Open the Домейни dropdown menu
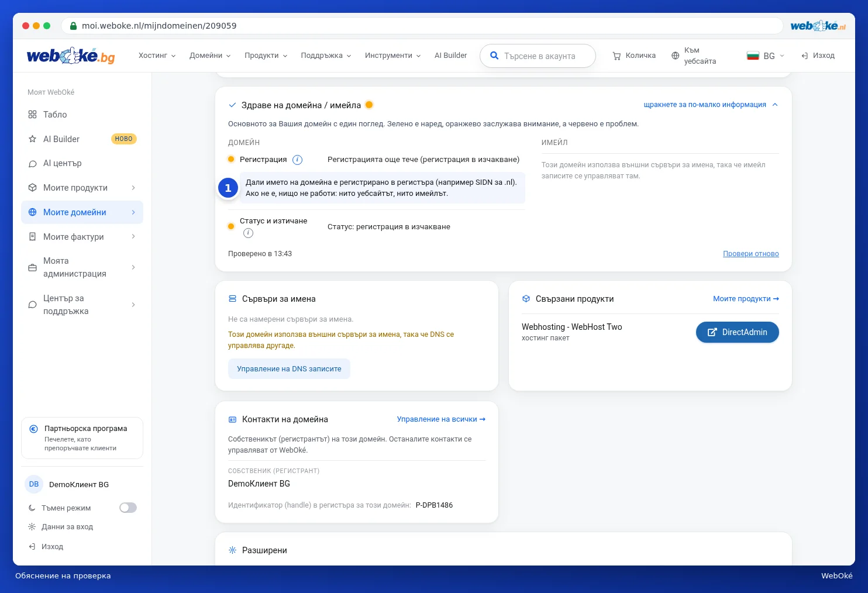This screenshot has height=593, width=868. [x=210, y=56]
